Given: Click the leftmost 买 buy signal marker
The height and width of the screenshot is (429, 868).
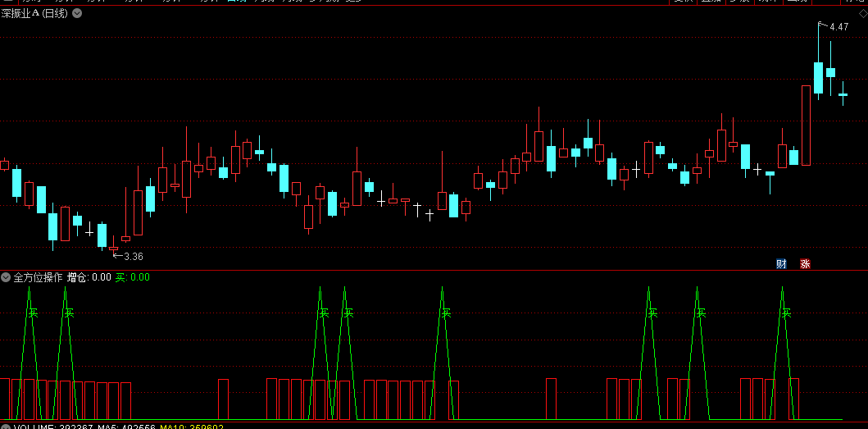Looking at the screenshot, I should point(34,313).
